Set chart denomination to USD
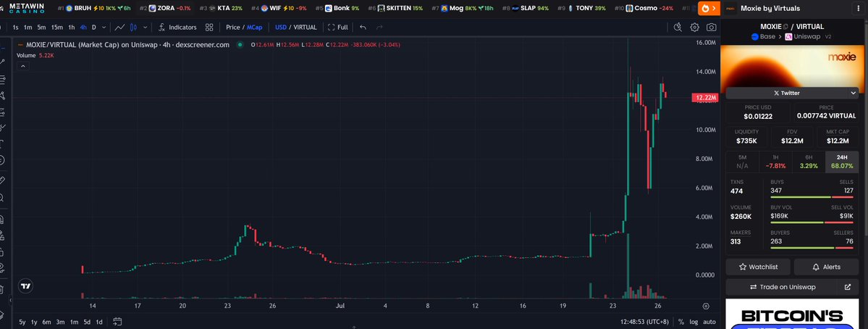This screenshot has width=868, height=329. [x=281, y=27]
